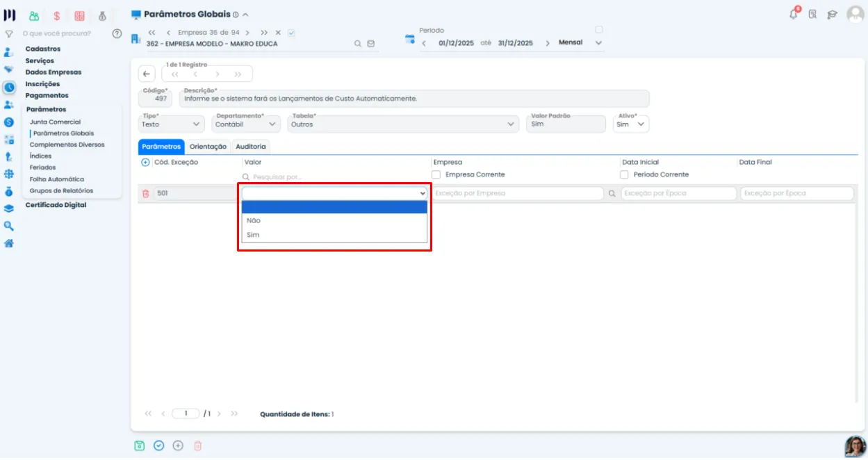
Task: Open the Auditoria tab
Action: [250, 147]
